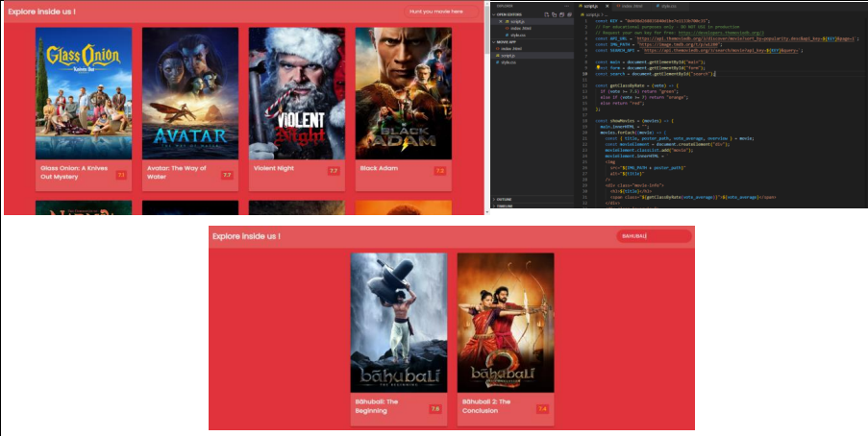Click search field containing BAHUBALI

(654, 236)
